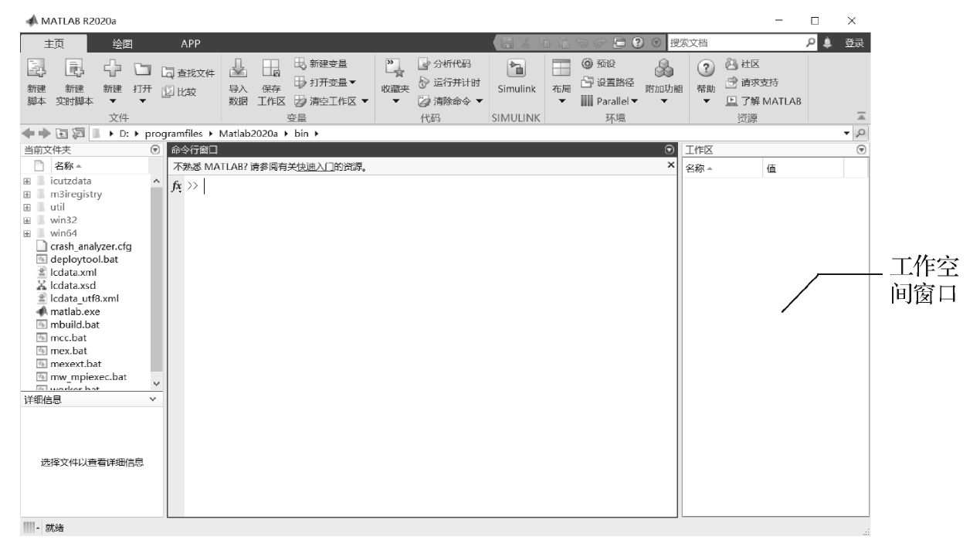The width and height of the screenshot is (980, 550).
Task: Click the 布局 layout grid icon
Action: point(562,69)
